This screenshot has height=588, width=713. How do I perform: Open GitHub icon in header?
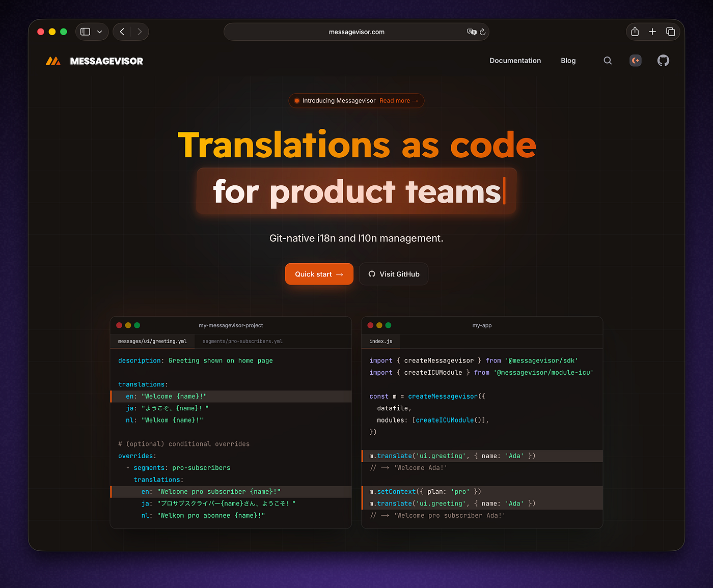pos(663,61)
